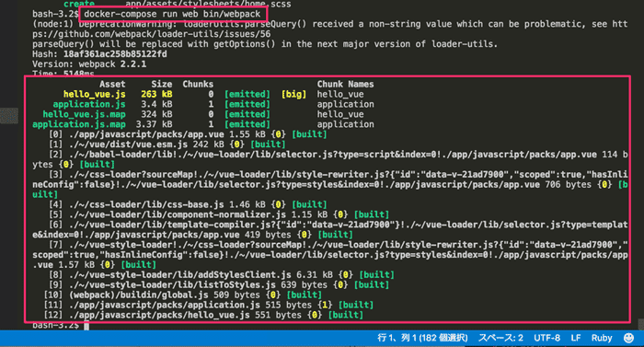Screen dimensions: 644x347
Task: Click the Version: webpack 2.2.1 line
Action: coord(89,64)
